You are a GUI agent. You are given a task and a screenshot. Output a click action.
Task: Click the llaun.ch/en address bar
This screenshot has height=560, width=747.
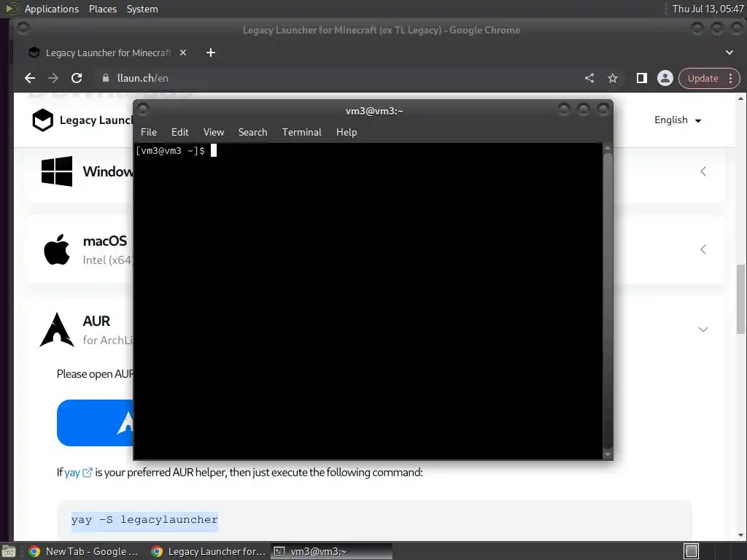click(x=333, y=78)
